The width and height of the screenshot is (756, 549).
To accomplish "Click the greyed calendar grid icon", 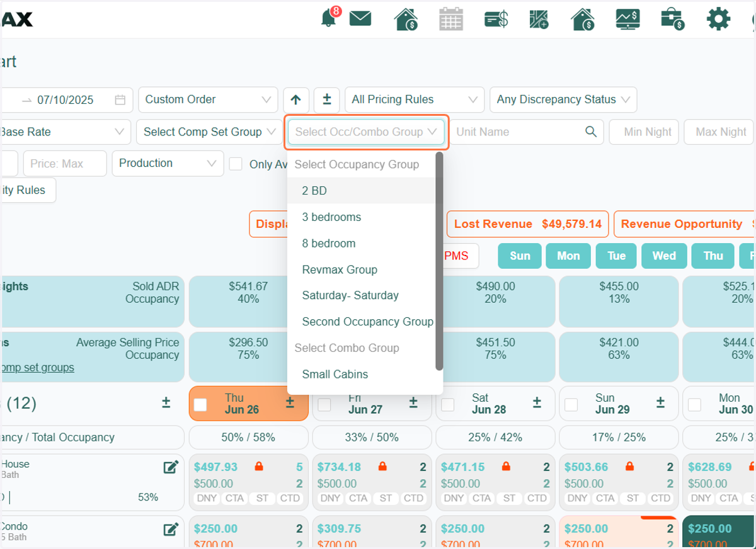I will click(x=451, y=19).
